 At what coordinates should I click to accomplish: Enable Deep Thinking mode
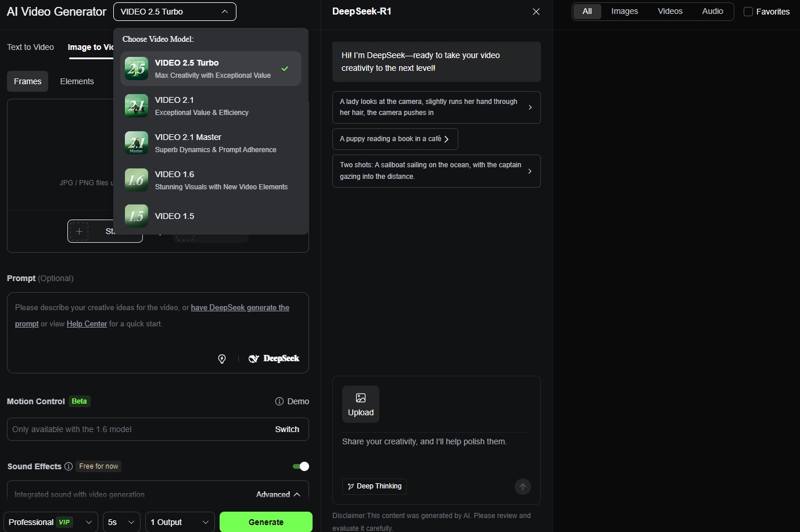(374, 486)
